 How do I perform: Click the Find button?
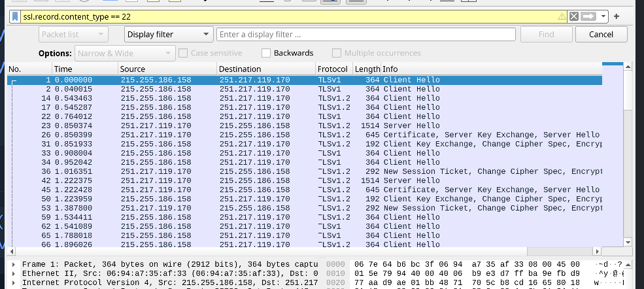pyautogui.click(x=546, y=35)
